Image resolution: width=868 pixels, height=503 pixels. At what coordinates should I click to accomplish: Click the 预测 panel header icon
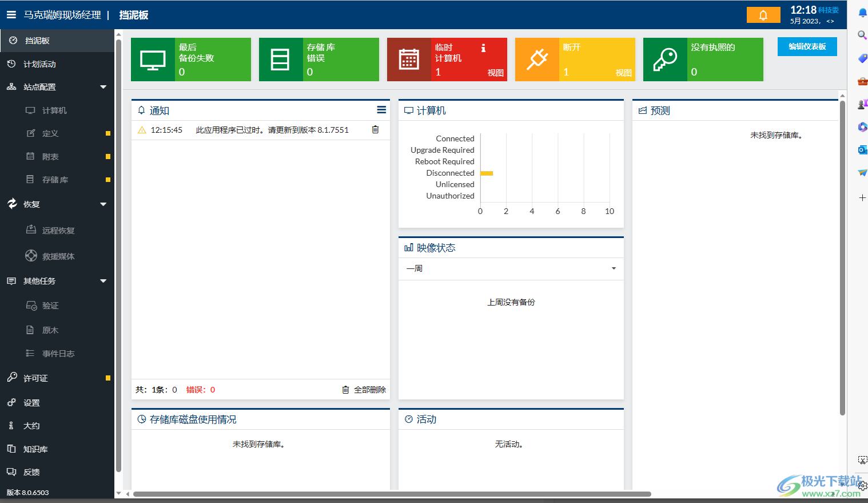[643, 110]
